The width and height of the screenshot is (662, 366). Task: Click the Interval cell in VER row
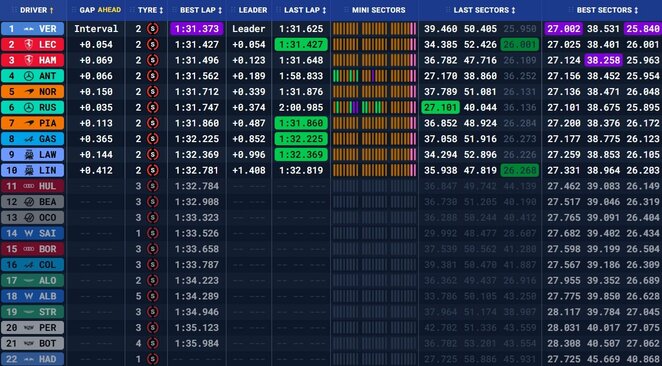pyautogui.click(x=96, y=29)
